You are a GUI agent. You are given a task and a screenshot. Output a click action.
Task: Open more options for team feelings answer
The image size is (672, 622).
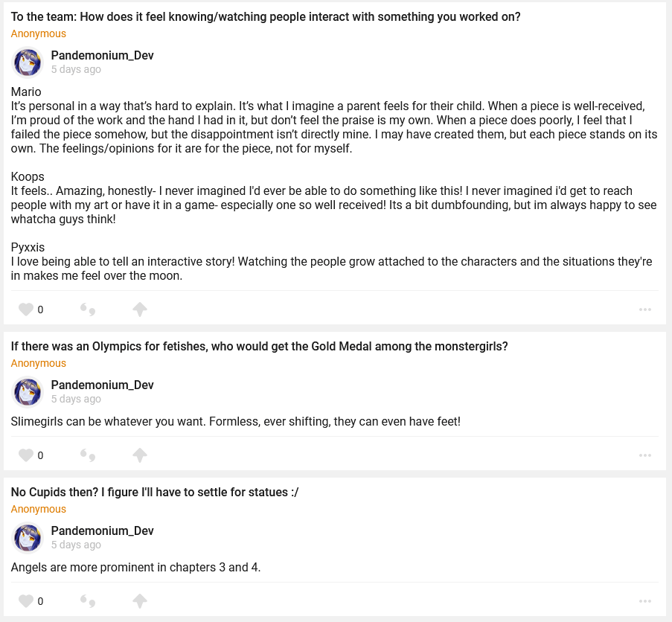pyautogui.click(x=645, y=310)
